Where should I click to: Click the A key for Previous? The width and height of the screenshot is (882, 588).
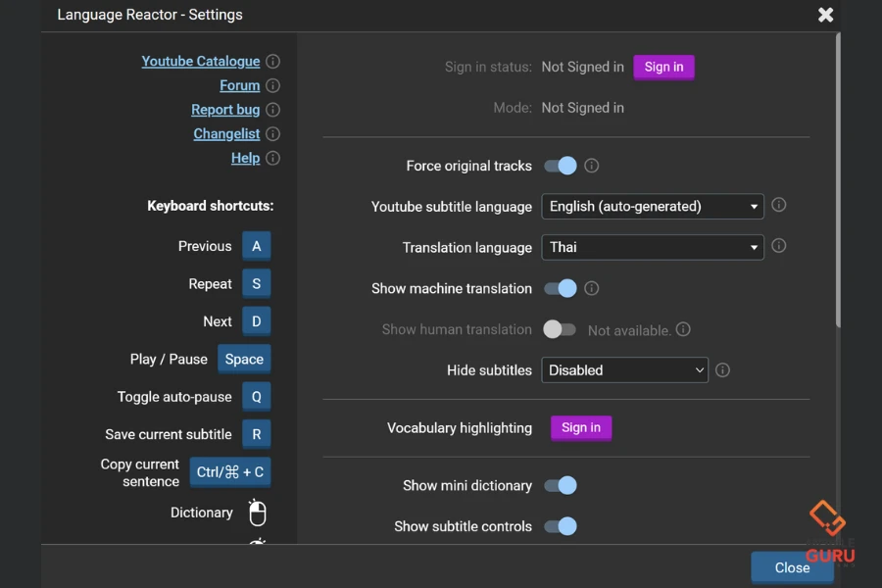[x=257, y=246]
